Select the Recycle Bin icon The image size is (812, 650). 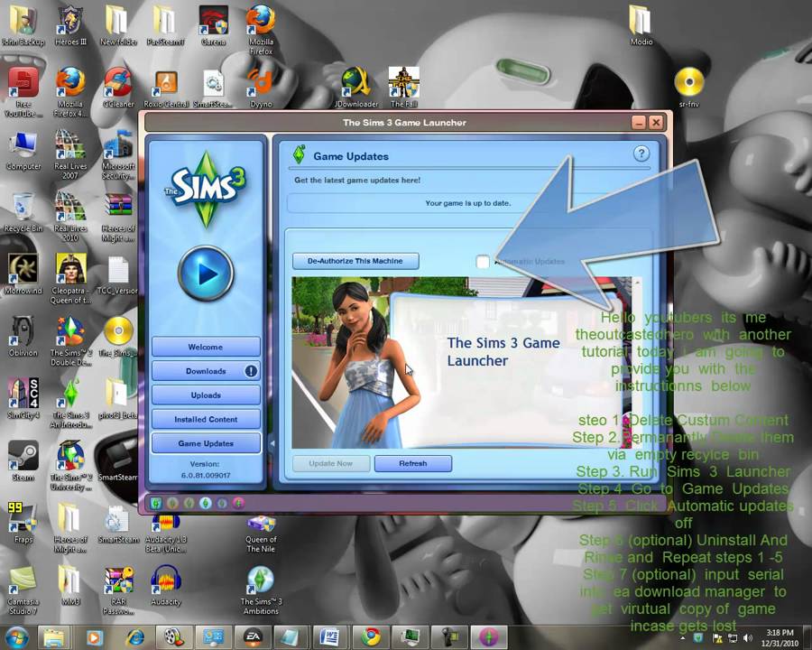(23, 212)
